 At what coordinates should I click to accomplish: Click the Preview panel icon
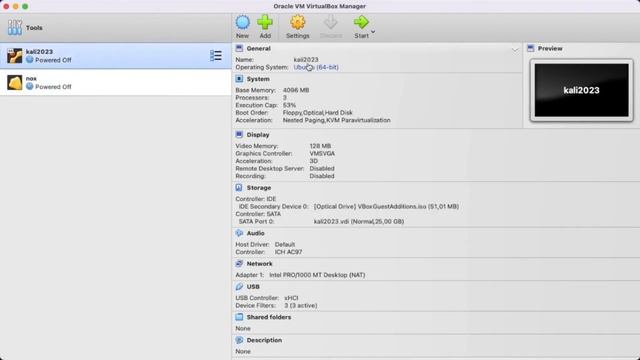(531, 48)
